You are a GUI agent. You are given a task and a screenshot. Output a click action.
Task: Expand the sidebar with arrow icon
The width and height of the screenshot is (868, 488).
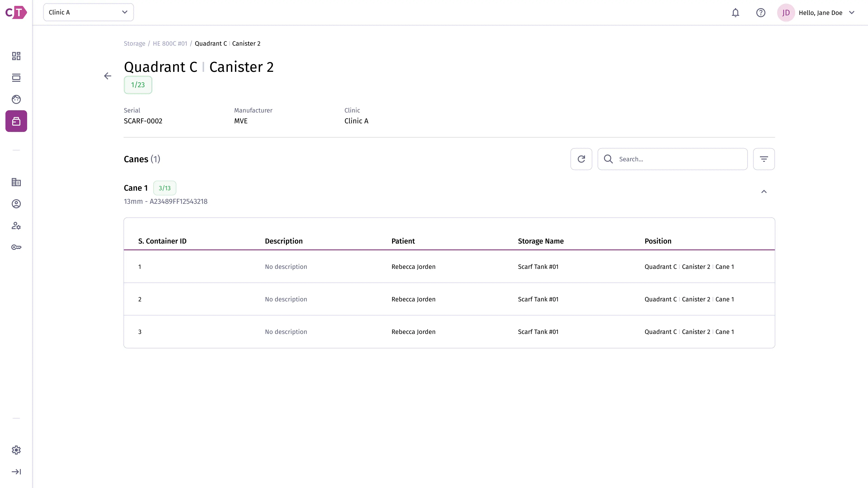16,472
